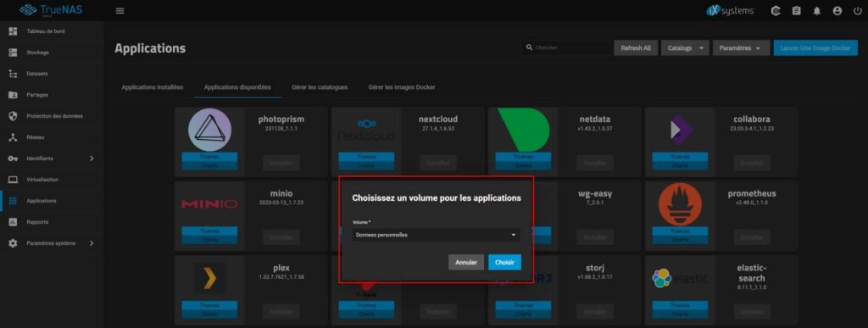Install the collabora application
Image resolution: width=868 pixels, height=328 pixels.
click(752, 163)
